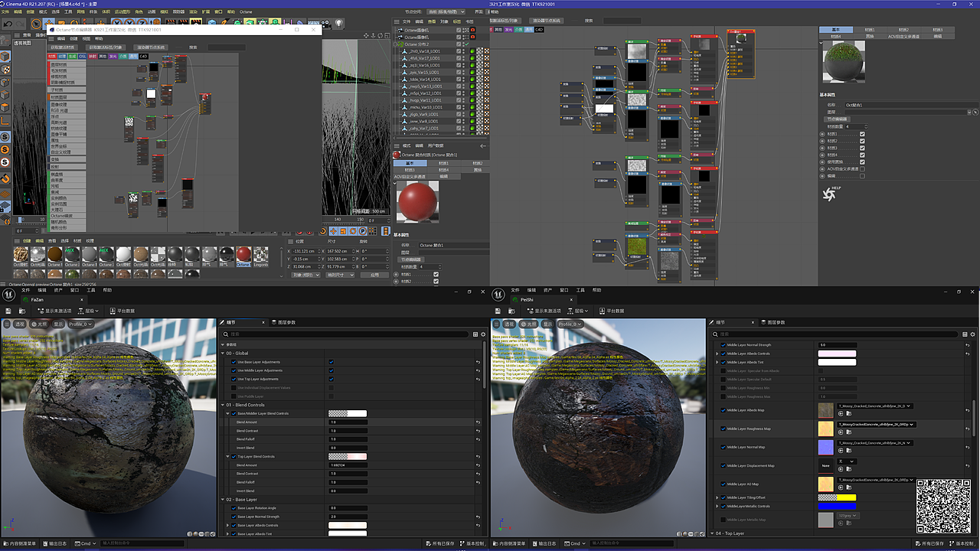Open the Base/Middle Layer Blend Controls color swatch
The height and width of the screenshot is (551, 980).
348,413
